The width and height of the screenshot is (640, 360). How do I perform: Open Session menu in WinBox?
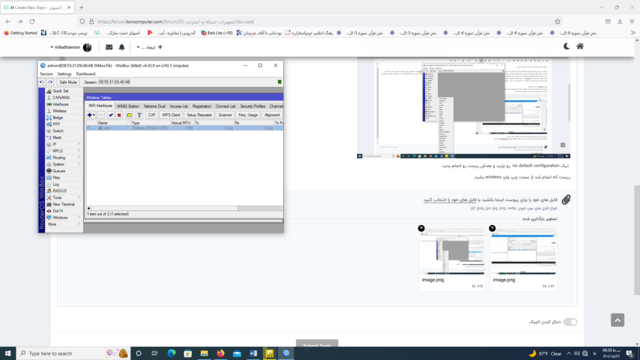pyautogui.click(x=46, y=74)
